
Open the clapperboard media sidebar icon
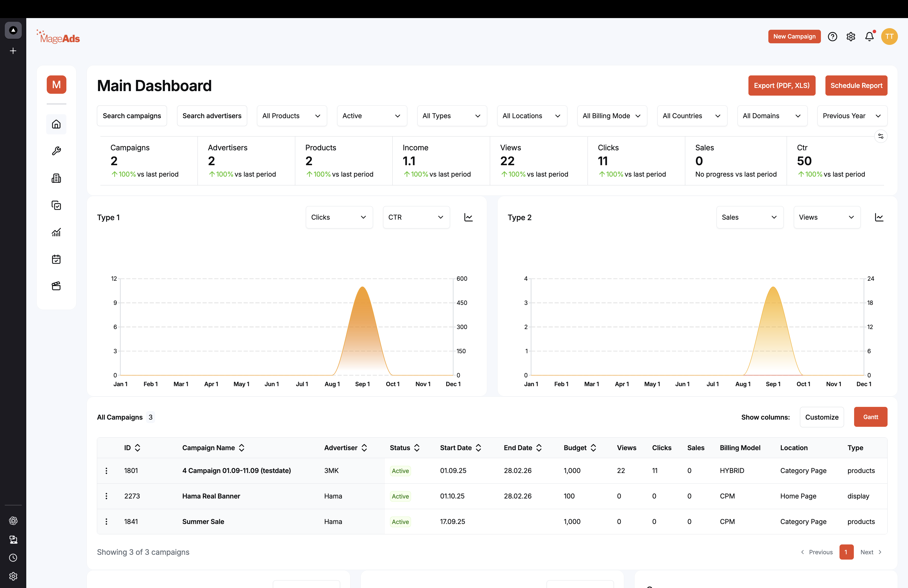56,286
